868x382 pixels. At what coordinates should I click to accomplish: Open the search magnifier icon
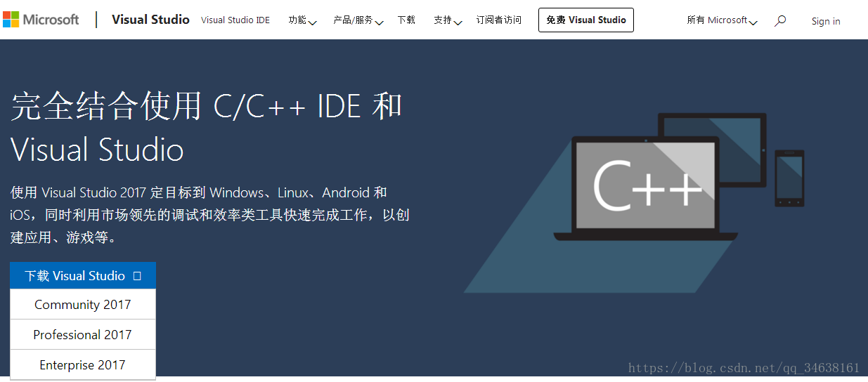tap(779, 21)
